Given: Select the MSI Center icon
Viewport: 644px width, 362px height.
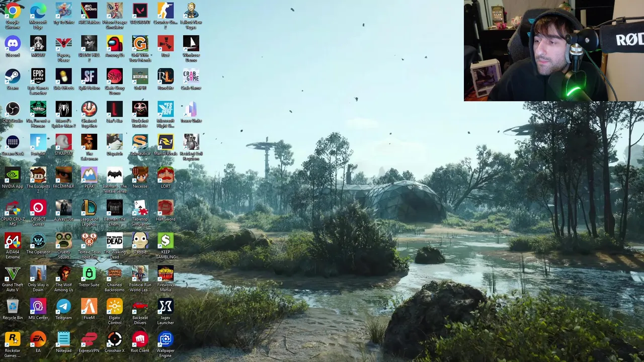Looking at the screenshot, I should 38,306.
